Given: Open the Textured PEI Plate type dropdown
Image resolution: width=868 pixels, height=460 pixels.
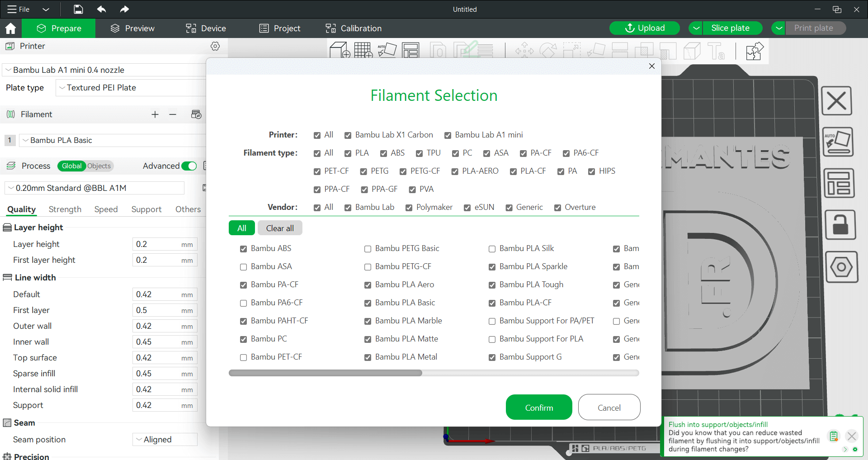Looking at the screenshot, I should pos(131,88).
